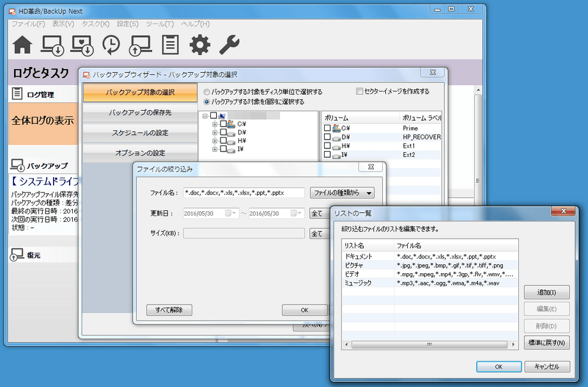Switch to スケジュールの設定 step tab
Image resolution: width=588 pixels, height=387 pixels.
coord(140,133)
